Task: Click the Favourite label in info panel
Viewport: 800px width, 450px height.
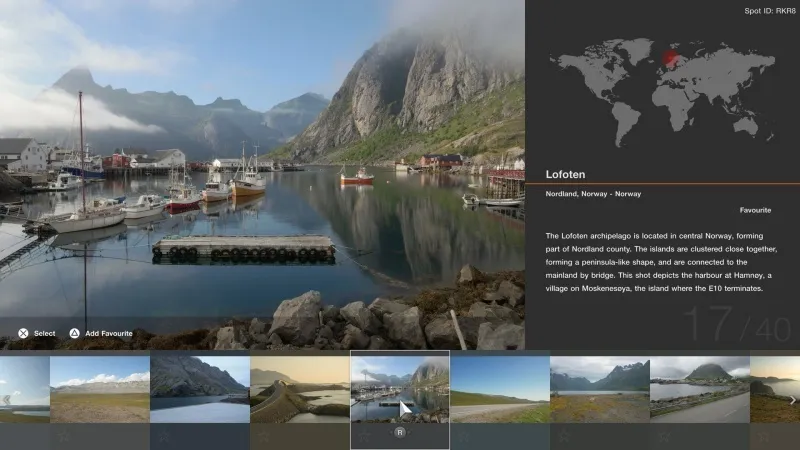Action: 755,211
